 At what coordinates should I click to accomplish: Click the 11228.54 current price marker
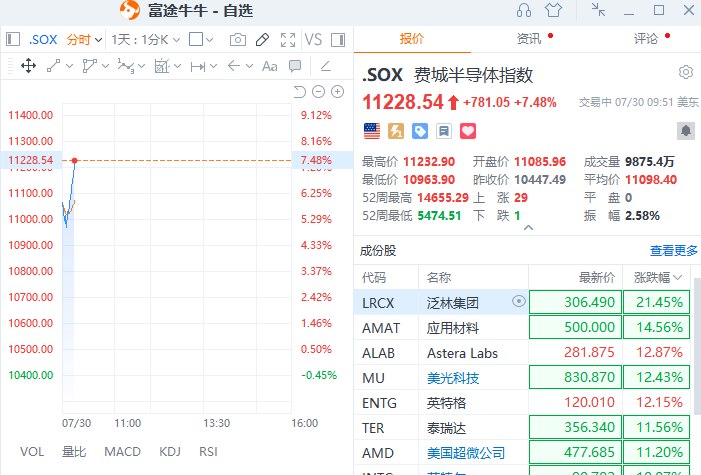(x=30, y=160)
